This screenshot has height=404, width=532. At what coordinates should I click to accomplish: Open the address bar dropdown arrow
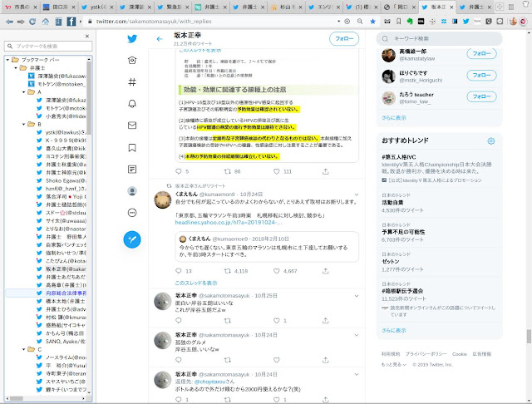coord(338,22)
